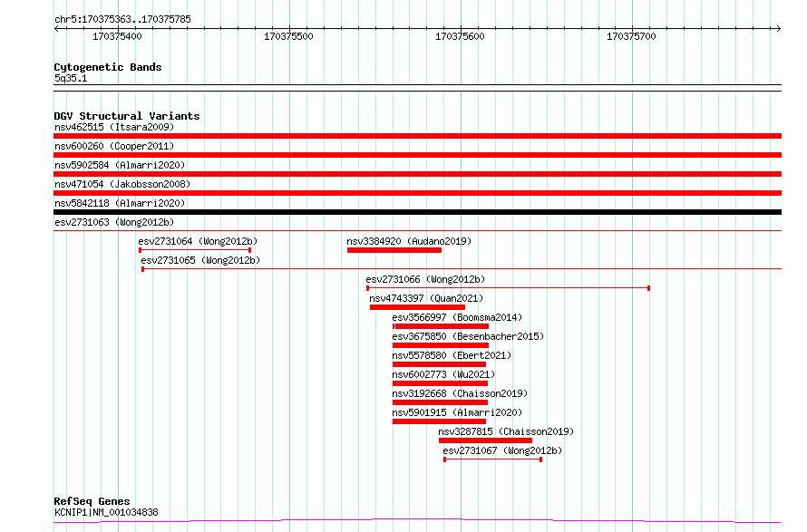The height and width of the screenshot is (532, 807).
Task: Click the nsv3287815 red bar
Action: coord(485,440)
